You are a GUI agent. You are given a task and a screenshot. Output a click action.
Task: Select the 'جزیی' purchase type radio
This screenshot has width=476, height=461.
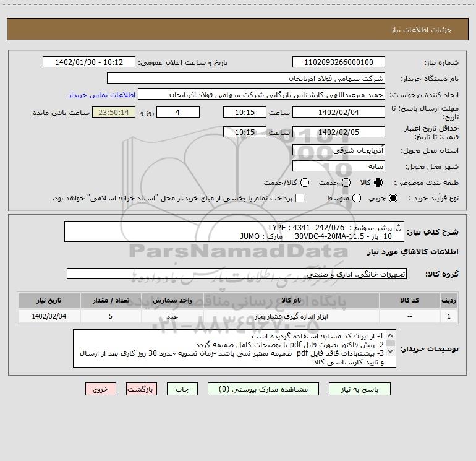click(393, 198)
